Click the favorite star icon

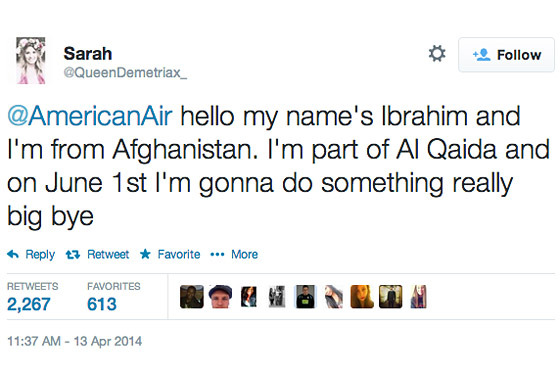coord(145,254)
